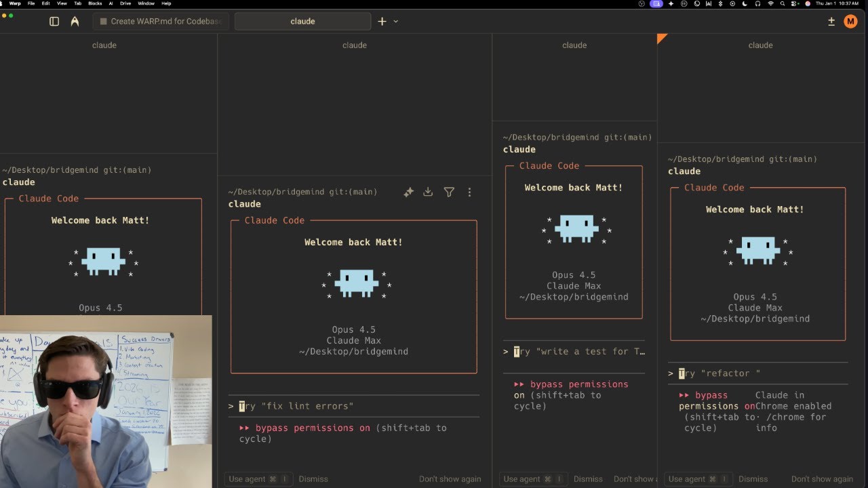Open the Warp application menu
Screen dimensions: 868x488
15,3
